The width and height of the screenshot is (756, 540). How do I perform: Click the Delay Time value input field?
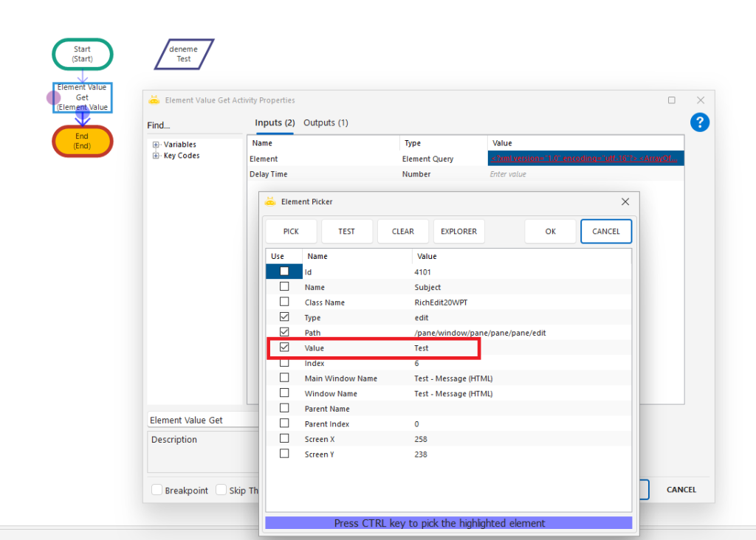coord(583,174)
